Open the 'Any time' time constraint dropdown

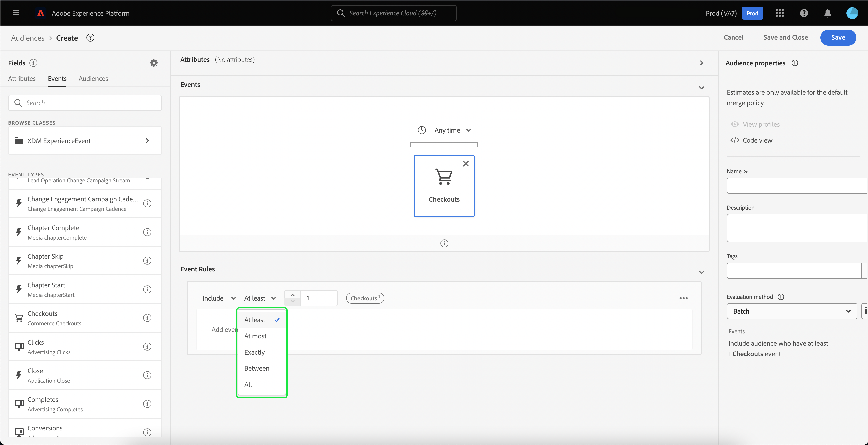447,130
